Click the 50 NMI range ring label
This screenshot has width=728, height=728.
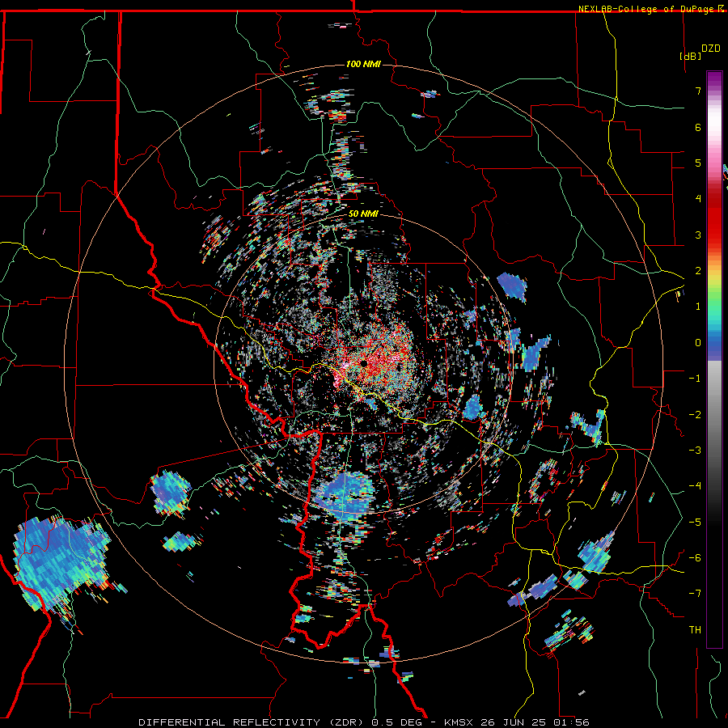pyautogui.click(x=363, y=214)
